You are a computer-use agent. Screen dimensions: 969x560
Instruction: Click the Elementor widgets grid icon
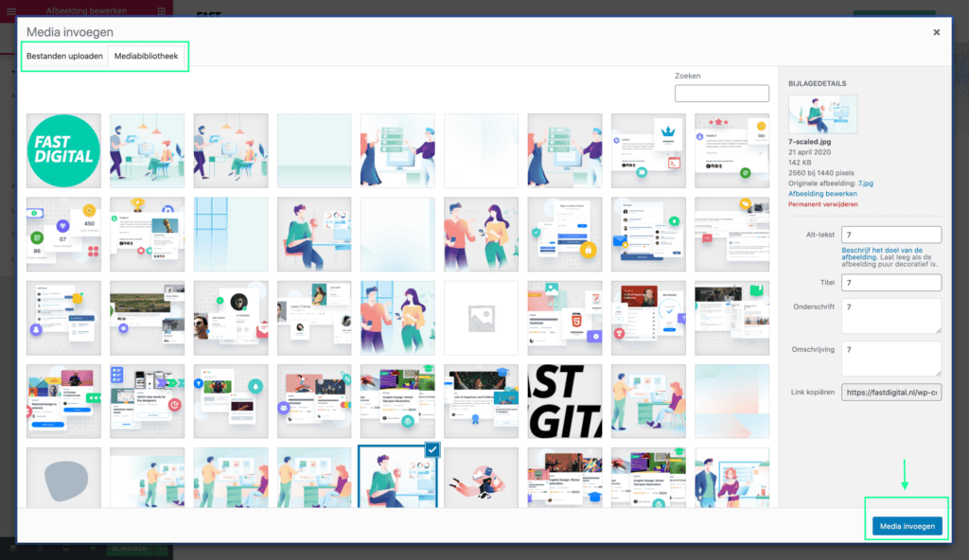[162, 10]
